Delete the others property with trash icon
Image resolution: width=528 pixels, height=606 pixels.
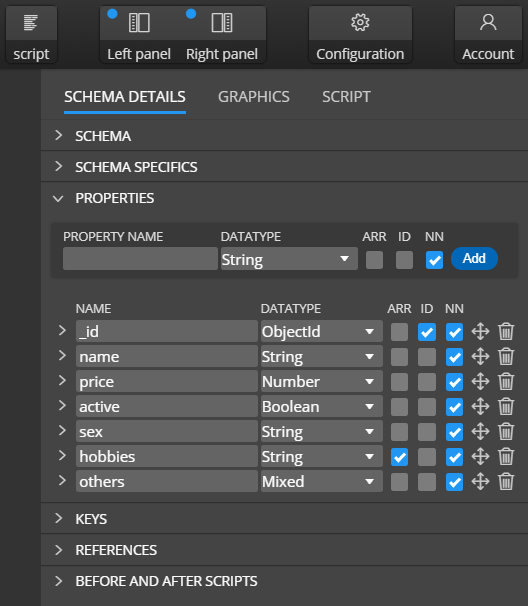pos(506,482)
